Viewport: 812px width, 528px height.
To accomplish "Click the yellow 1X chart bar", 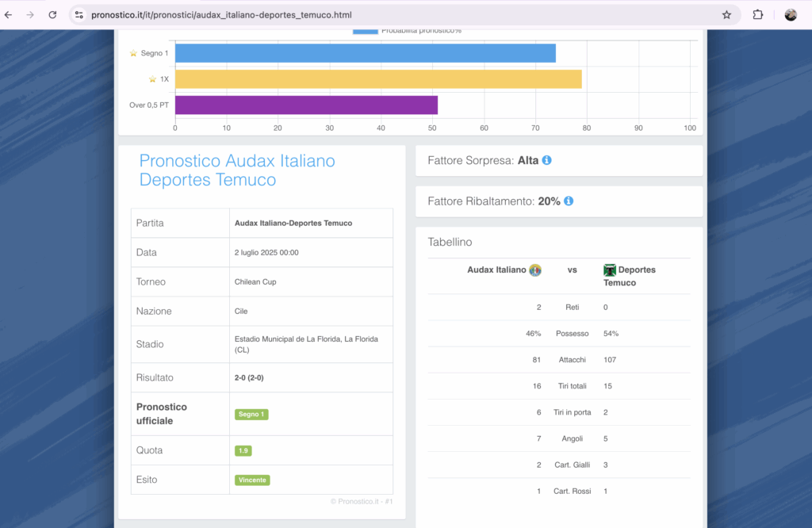I will 378,79.
